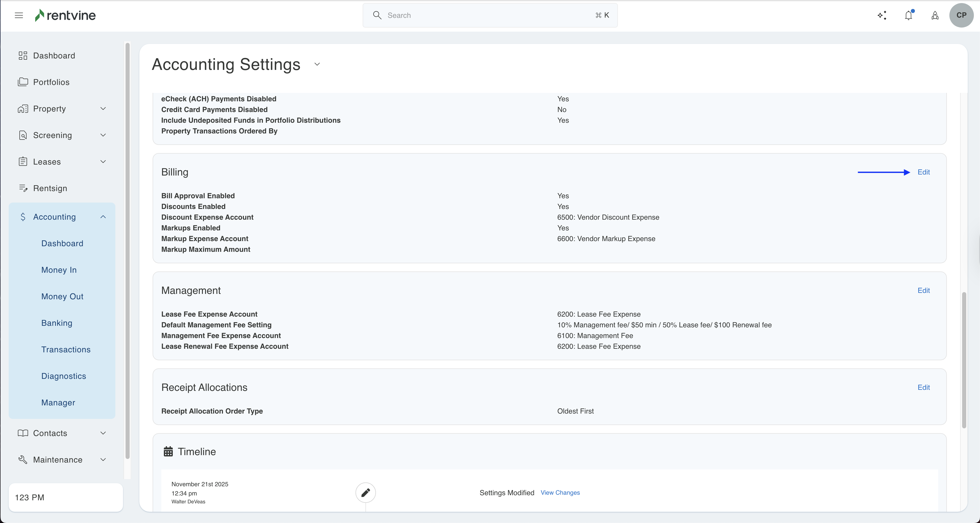Image resolution: width=980 pixels, height=523 pixels.
Task: Open the CP user avatar menu
Action: 961,15
